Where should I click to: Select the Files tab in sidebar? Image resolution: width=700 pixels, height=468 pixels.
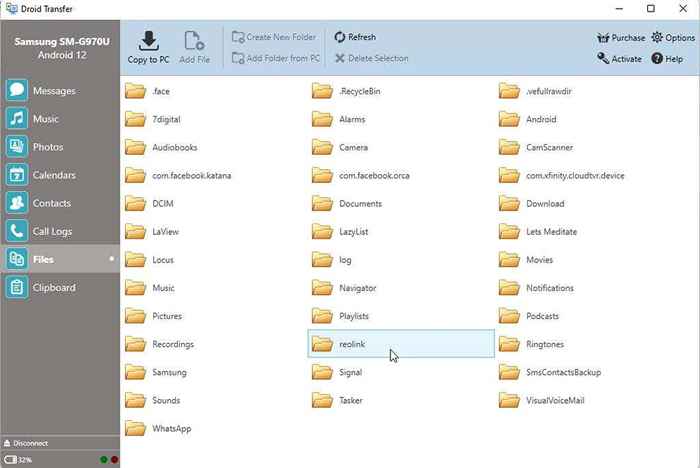[x=60, y=259]
